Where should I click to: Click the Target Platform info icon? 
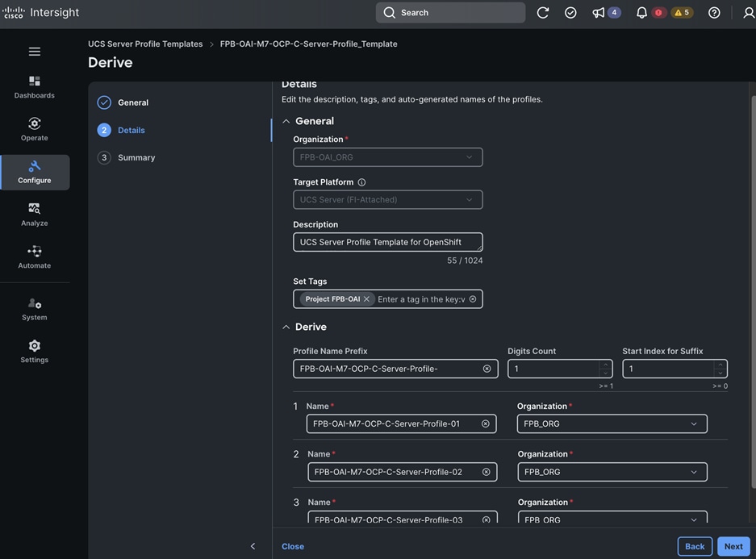point(361,182)
